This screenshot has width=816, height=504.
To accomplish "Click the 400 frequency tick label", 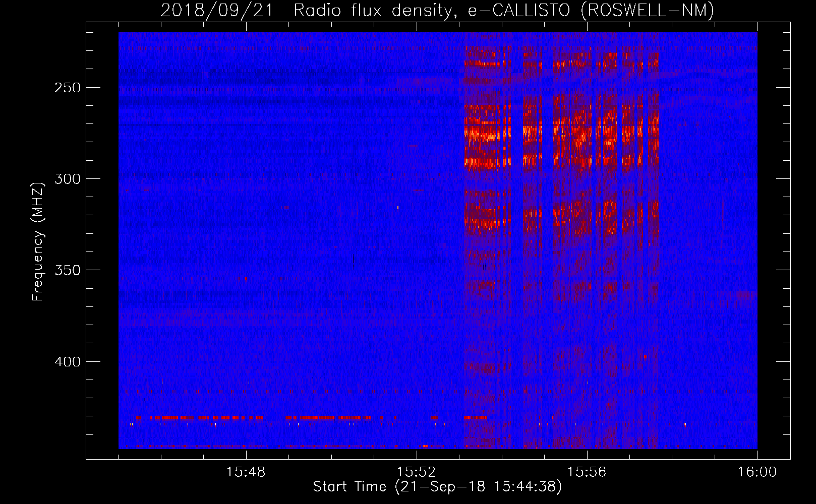I will point(68,362).
